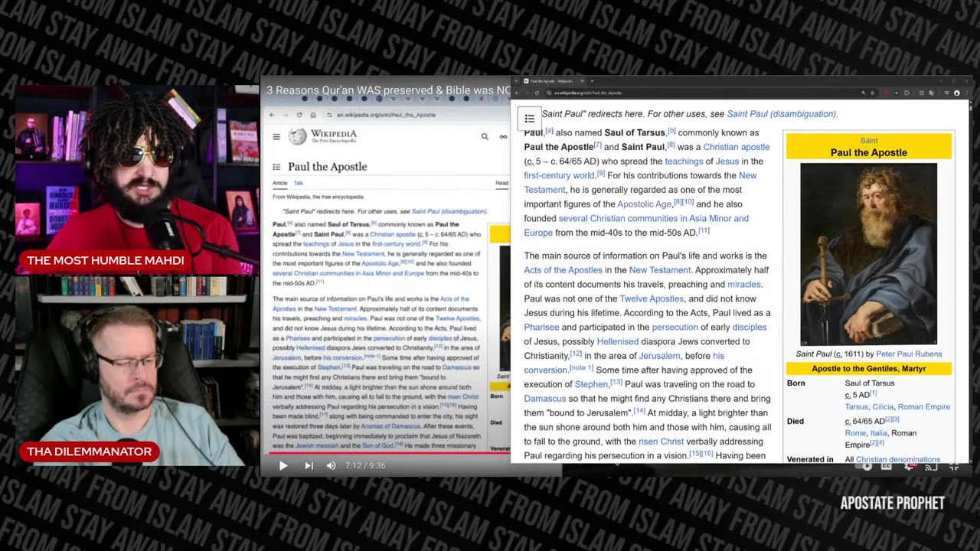Select the Read tab in left Wikipedia page
Image resolution: width=980 pixels, height=551 pixels.
tap(501, 183)
